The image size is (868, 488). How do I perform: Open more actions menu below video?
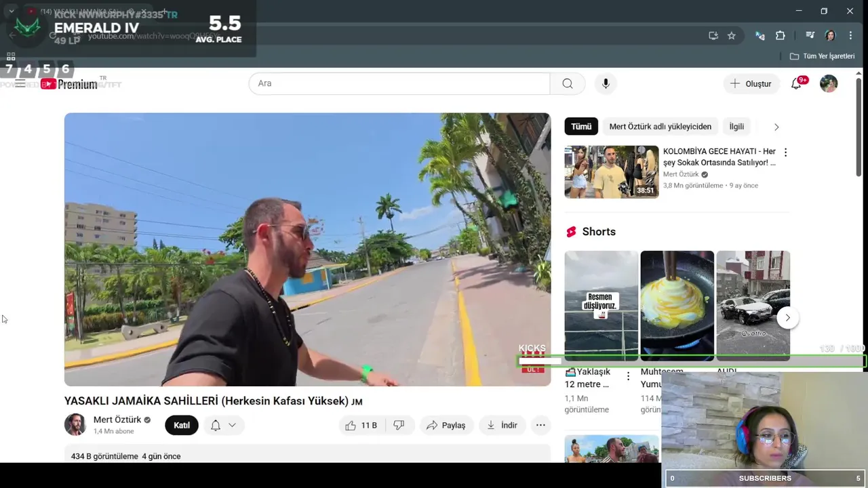[x=540, y=425]
